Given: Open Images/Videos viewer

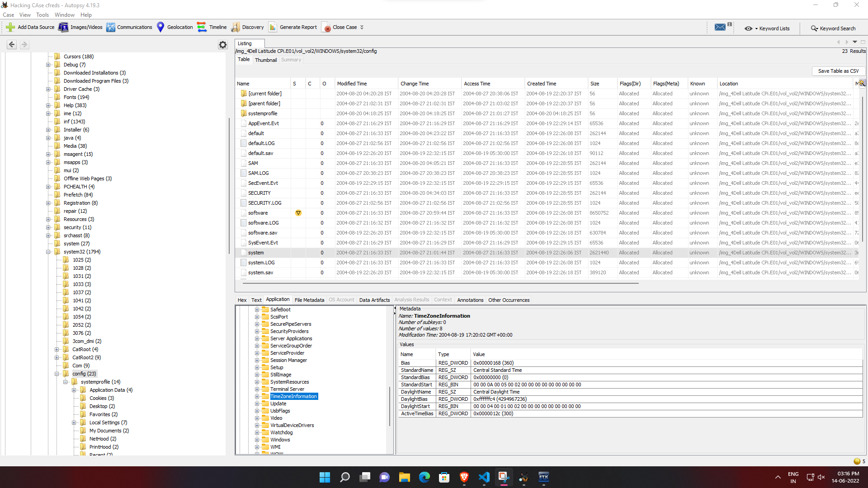Looking at the screenshot, I should pos(63,27).
